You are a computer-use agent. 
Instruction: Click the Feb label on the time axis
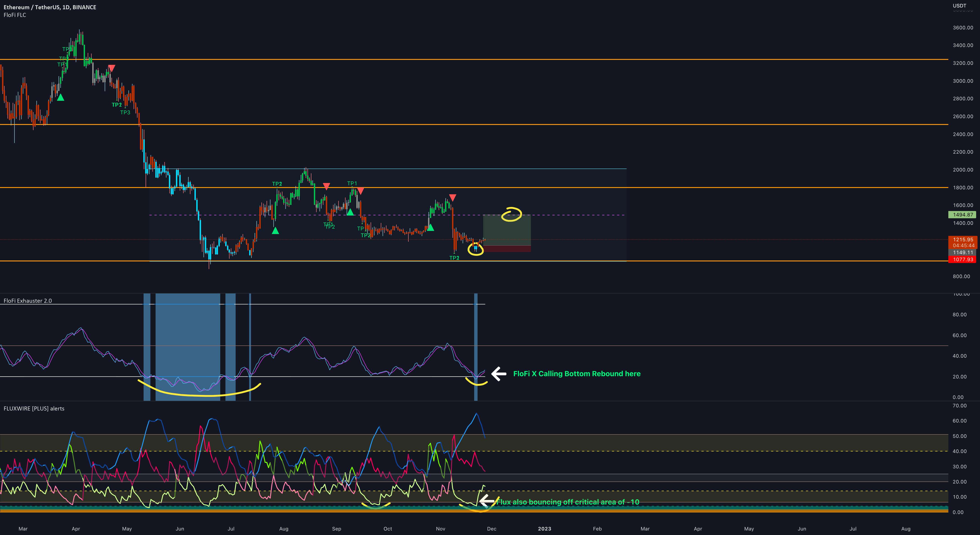[x=597, y=528]
